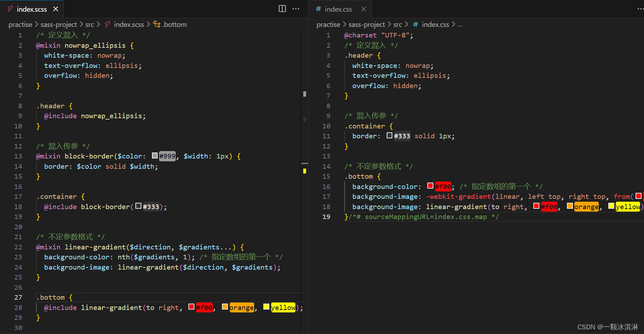Click '.container' selector in css line 10

pyautogui.click(x=365, y=126)
